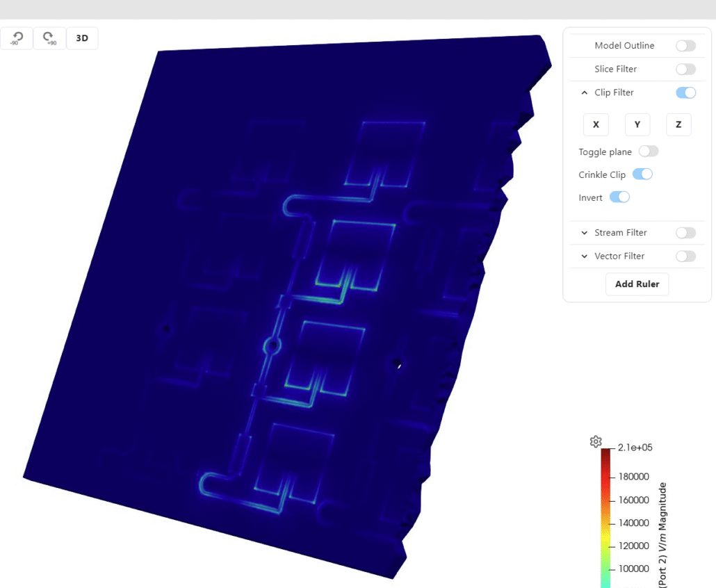Enable the Vector Filter switch
716x588 pixels.
685,256
